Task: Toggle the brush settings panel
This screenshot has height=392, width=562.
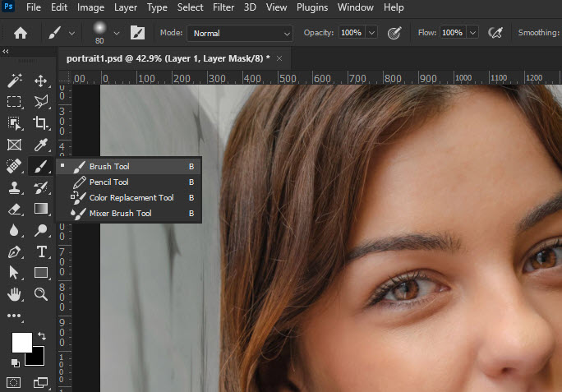Action: [x=137, y=33]
